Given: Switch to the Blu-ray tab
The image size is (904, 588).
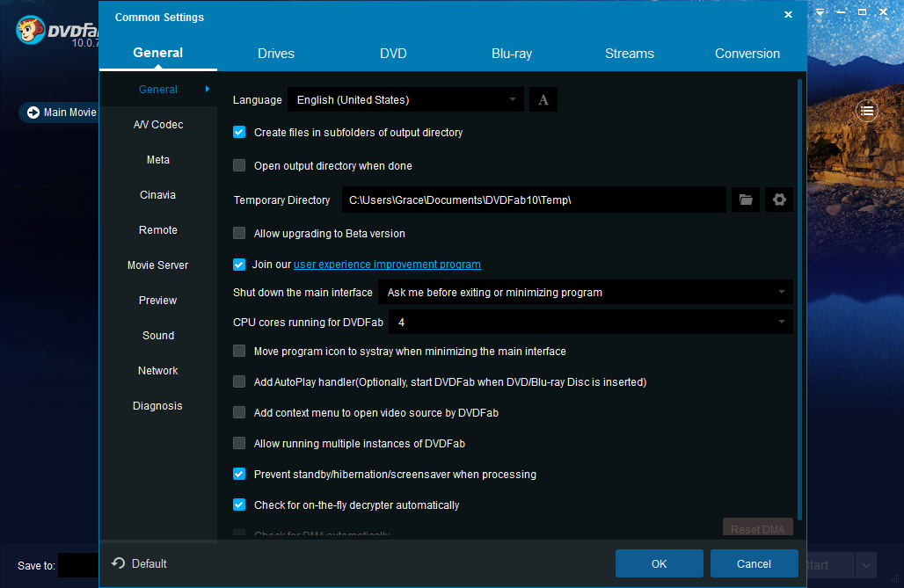Looking at the screenshot, I should (512, 54).
